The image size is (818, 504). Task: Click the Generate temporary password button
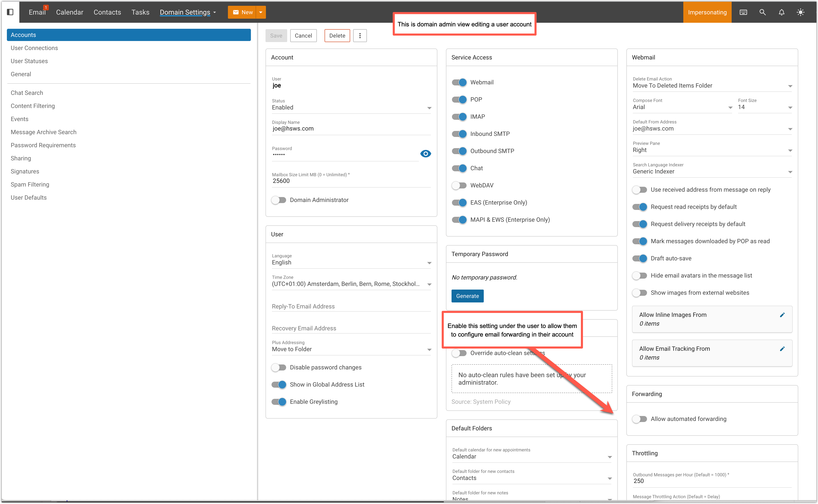pos(467,296)
